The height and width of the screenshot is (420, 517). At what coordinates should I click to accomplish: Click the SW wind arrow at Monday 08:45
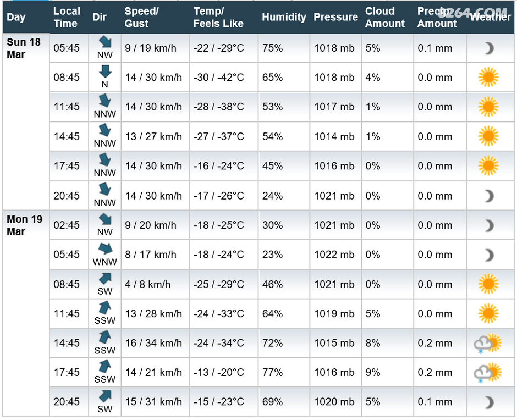pos(105,279)
